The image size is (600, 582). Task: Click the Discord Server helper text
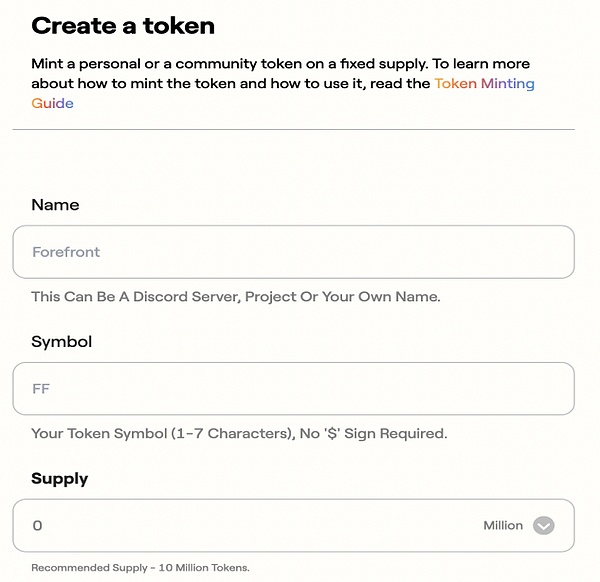click(x=236, y=297)
